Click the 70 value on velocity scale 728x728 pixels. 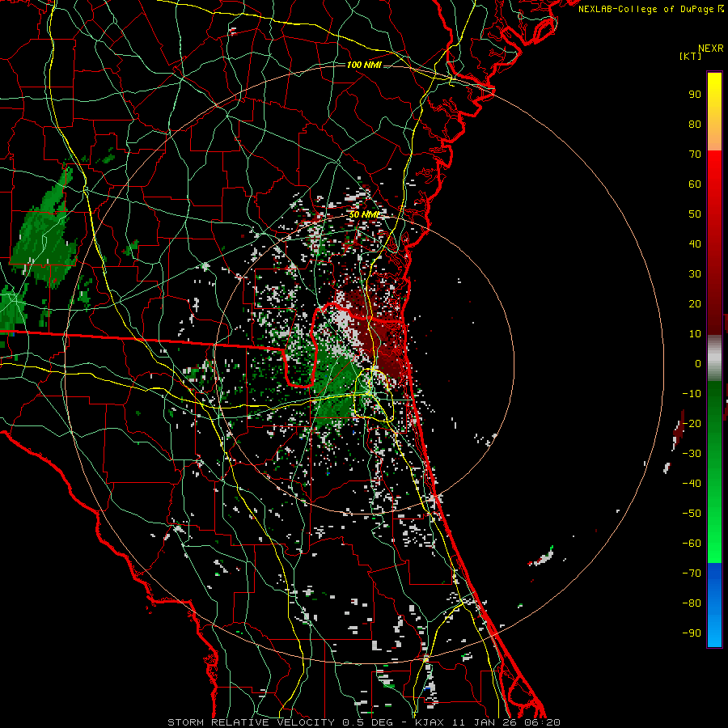pyautogui.click(x=695, y=154)
